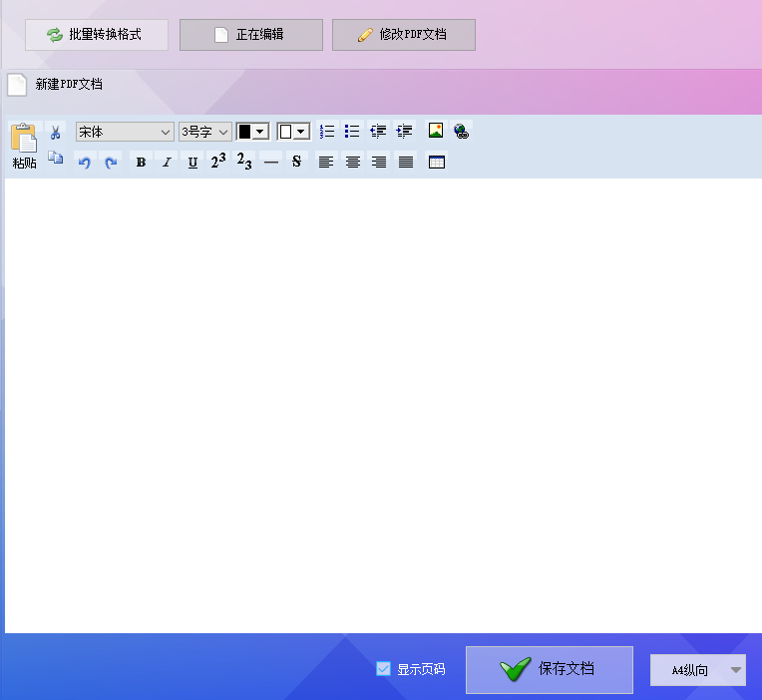Switch to 修改PDF文档 tab

(404, 35)
